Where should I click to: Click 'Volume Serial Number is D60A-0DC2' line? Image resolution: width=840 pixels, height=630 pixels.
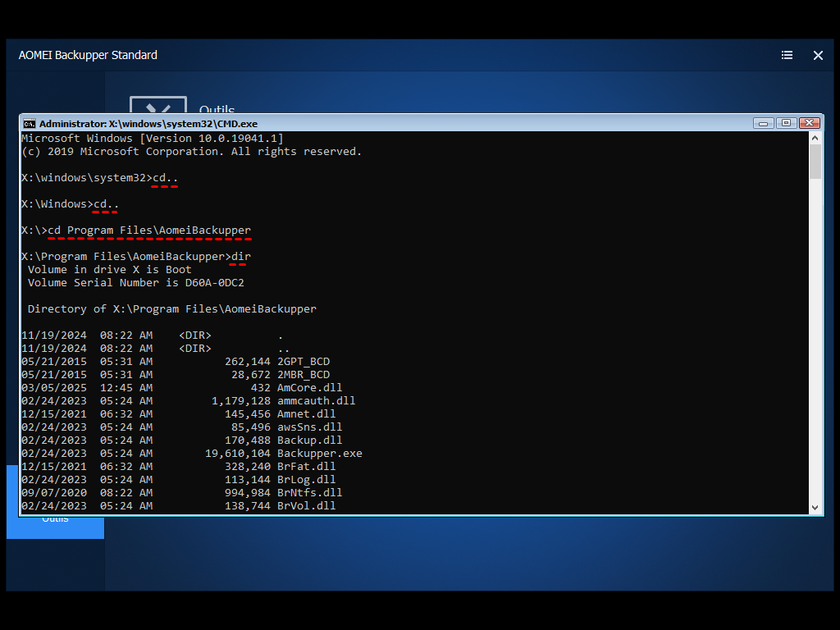[136, 283]
